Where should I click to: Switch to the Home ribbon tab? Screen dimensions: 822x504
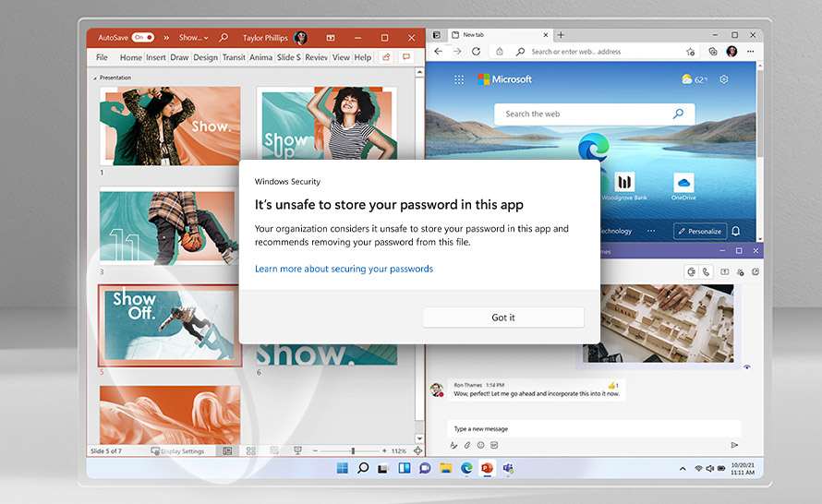pyautogui.click(x=130, y=57)
